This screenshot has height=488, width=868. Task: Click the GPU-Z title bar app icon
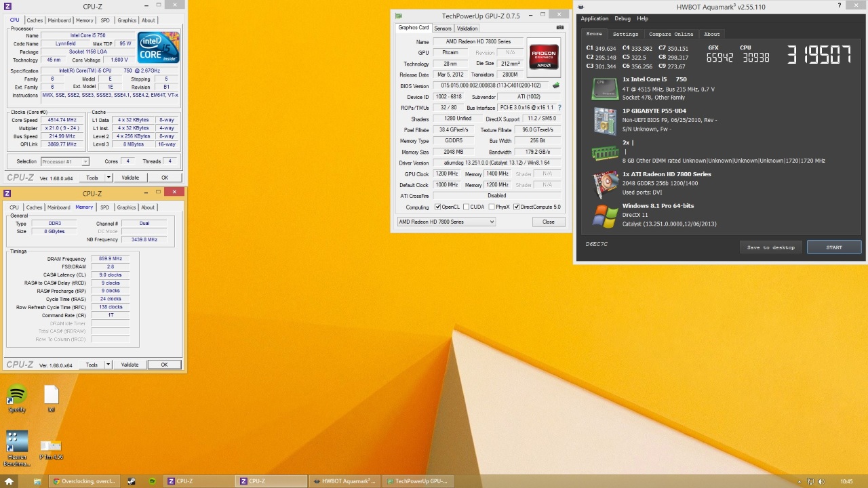[399, 16]
